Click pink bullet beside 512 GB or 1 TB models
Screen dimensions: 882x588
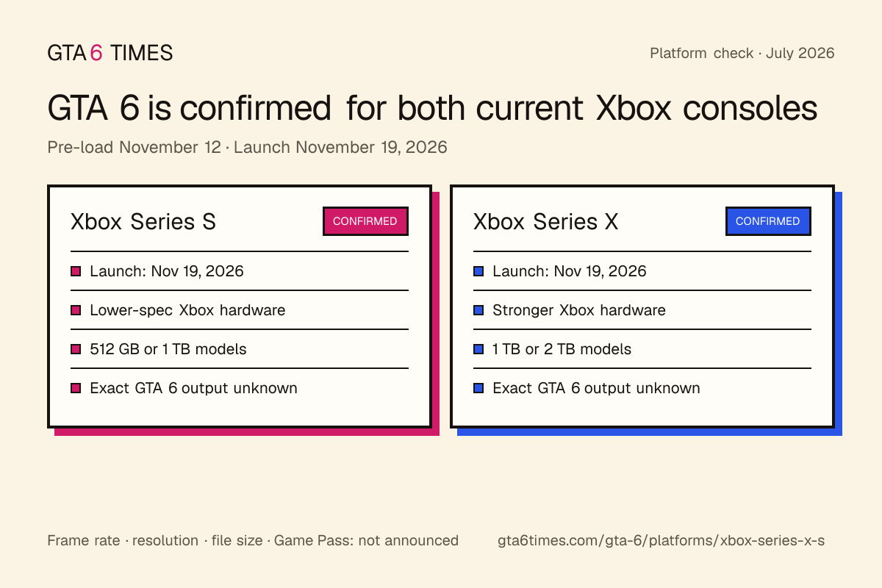[x=75, y=349]
